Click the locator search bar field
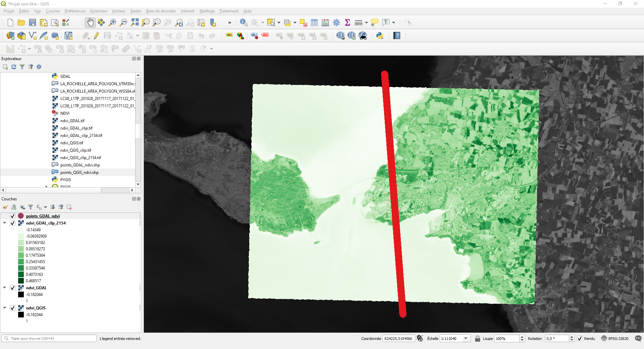The width and height of the screenshot is (644, 349). pos(49,338)
